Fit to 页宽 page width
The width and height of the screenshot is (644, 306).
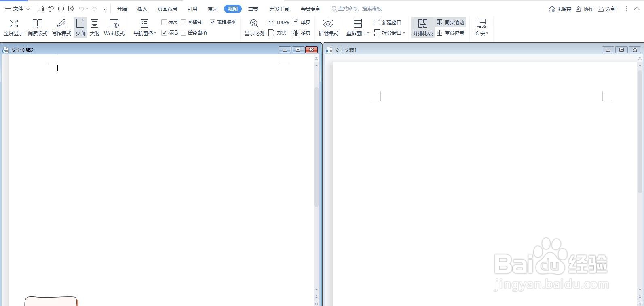click(x=277, y=33)
